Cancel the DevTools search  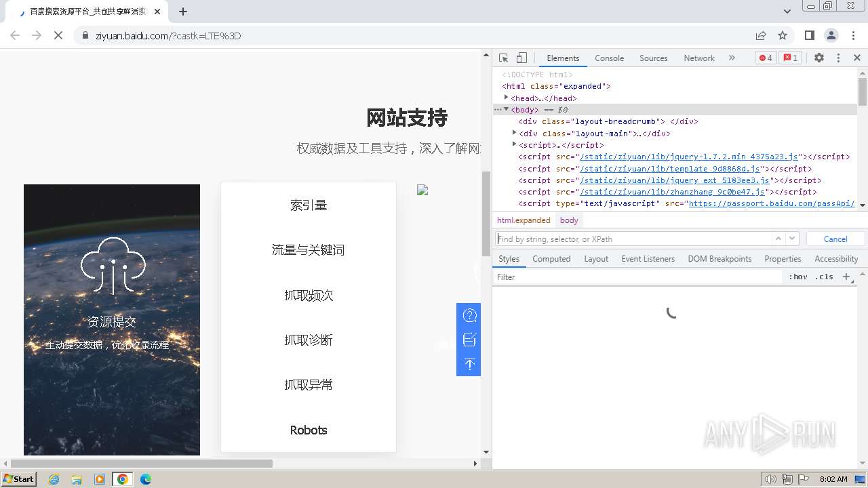coord(835,239)
